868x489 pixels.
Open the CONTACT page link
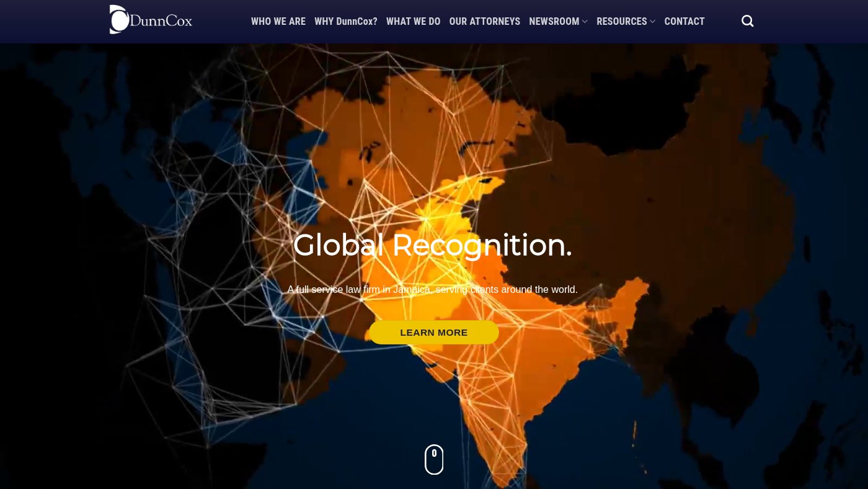pyautogui.click(x=684, y=22)
